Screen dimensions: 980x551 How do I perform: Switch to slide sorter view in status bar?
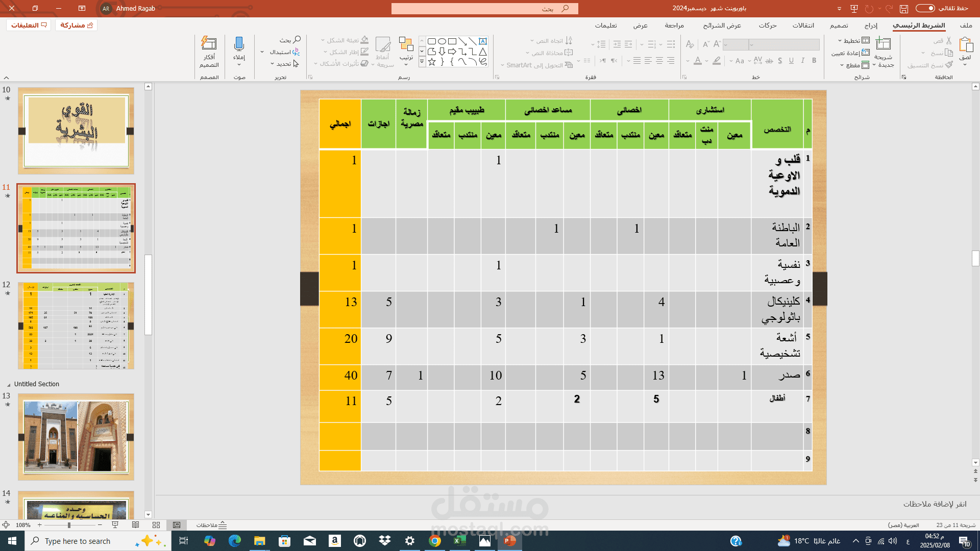coord(156,525)
